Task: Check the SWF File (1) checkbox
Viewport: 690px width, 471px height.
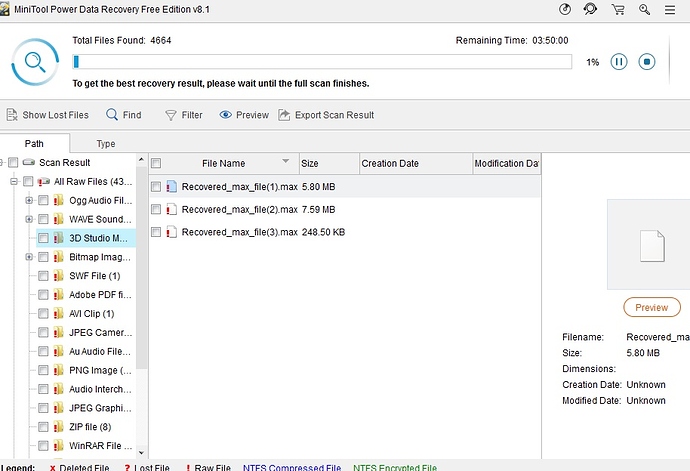Action: click(x=43, y=276)
